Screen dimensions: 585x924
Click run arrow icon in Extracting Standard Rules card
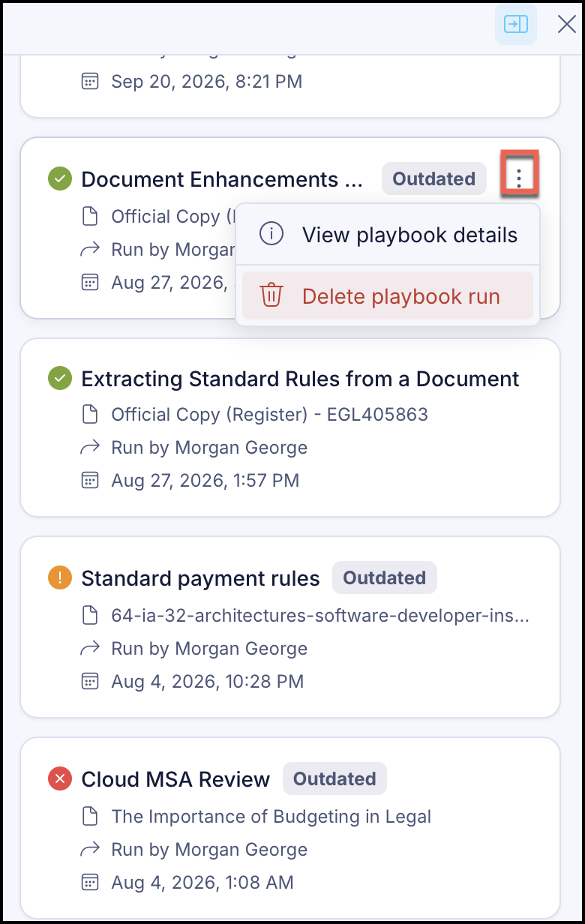tap(89, 448)
